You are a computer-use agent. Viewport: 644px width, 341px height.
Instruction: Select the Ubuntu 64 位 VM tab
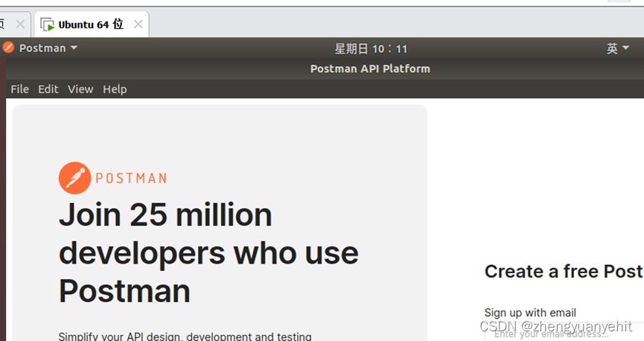92,25
